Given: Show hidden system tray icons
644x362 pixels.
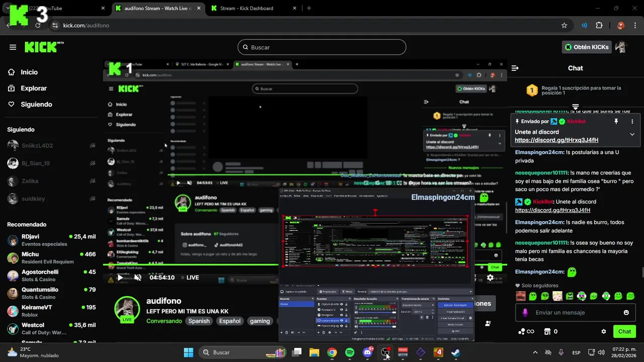Looking at the screenshot, I should (535, 352).
